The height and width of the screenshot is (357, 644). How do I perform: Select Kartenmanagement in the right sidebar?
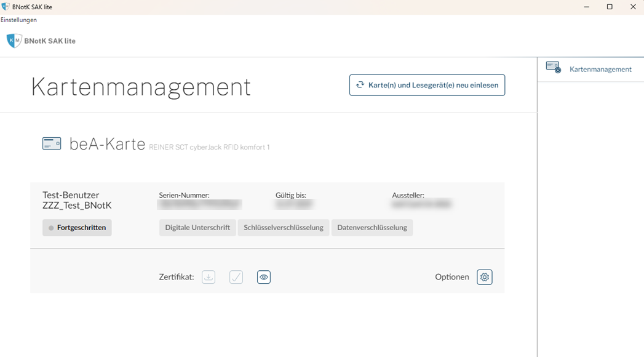[x=590, y=69]
